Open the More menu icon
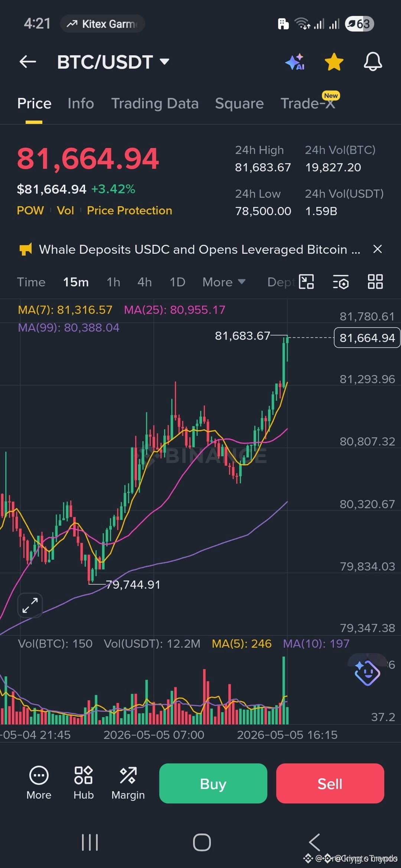This screenshot has height=868, width=401. click(39, 783)
